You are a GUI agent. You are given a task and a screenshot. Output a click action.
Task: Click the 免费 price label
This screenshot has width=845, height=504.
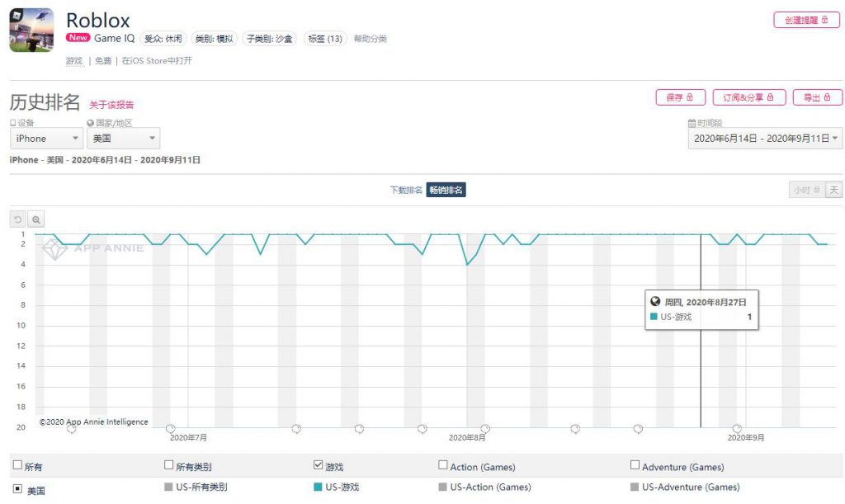click(x=103, y=61)
